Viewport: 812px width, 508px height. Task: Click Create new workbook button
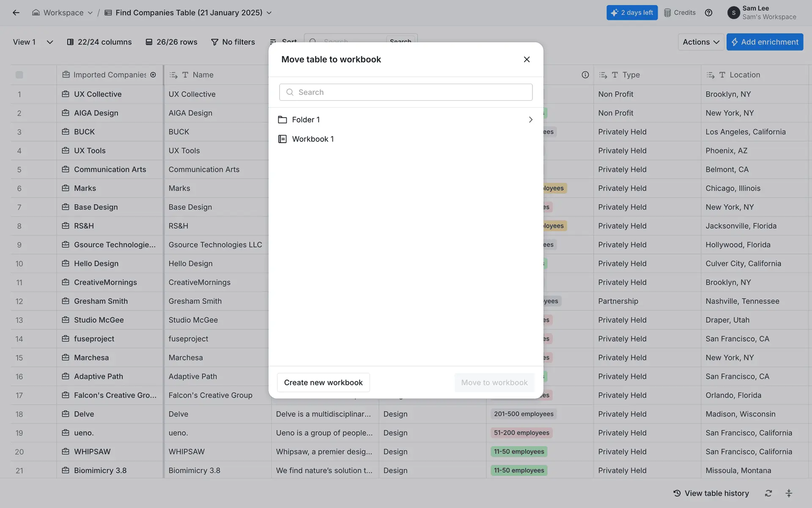(x=323, y=382)
